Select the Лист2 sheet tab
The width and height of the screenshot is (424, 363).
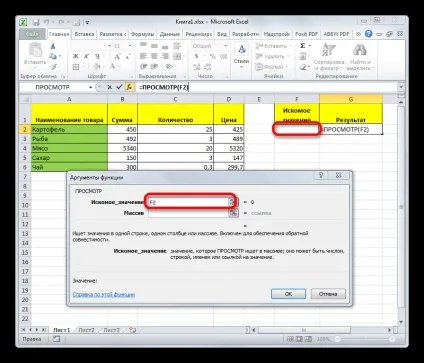[86, 330]
